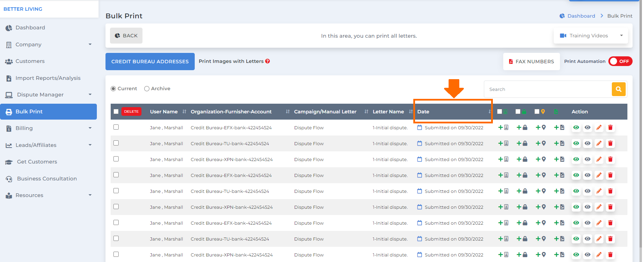Screen dimensions: 644x262
Task: Add image file in seventh row (third EFX)
Action: click(x=559, y=223)
